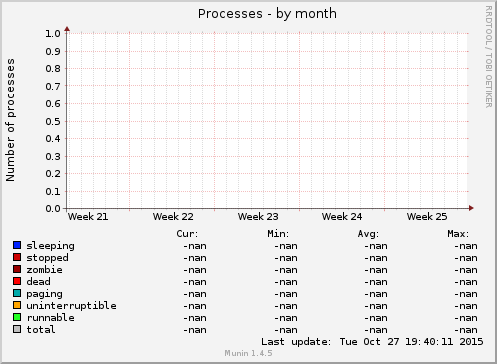Image resolution: width=497 pixels, height=364 pixels.
Task: Select the 'runnable' legend label
Action: (x=50, y=318)
